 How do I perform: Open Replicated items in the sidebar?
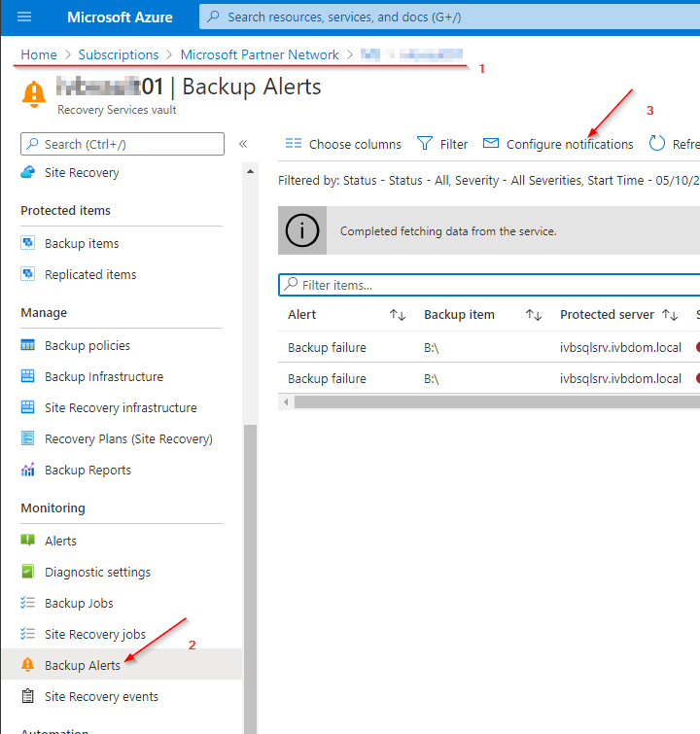click(90, 274)
